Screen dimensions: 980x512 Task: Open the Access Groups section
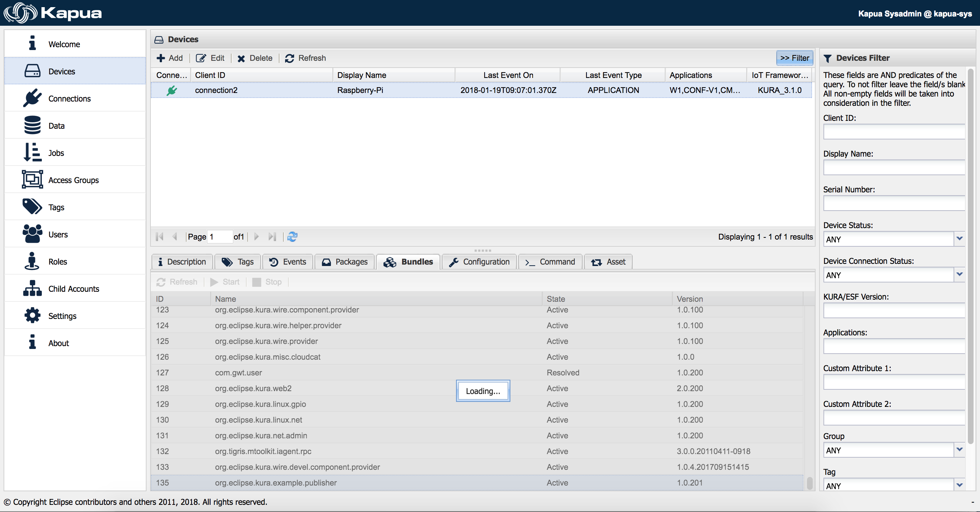[x=73, y=180]
